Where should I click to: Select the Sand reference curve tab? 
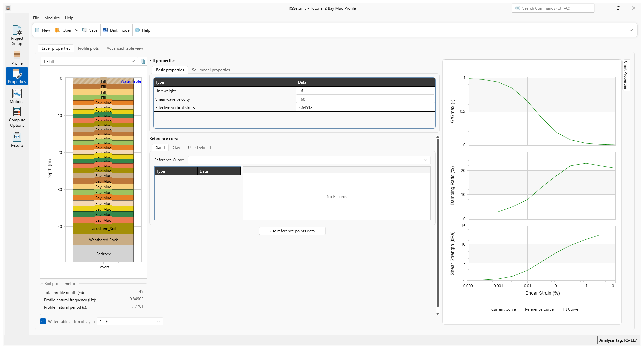(160, 148)
